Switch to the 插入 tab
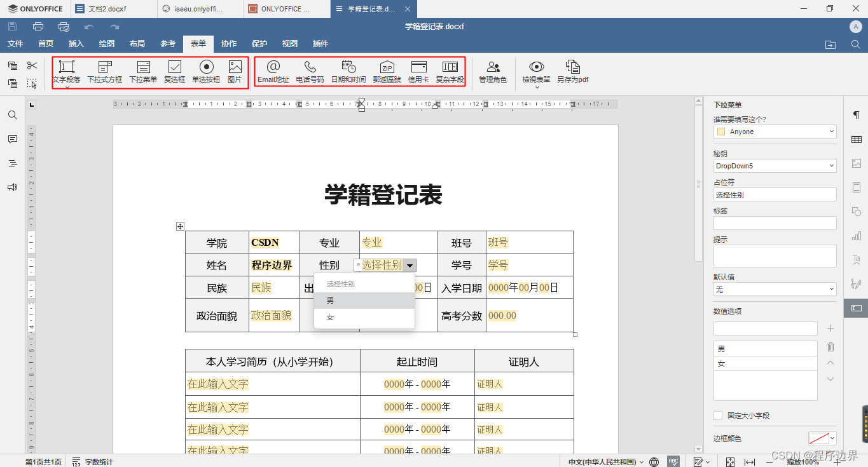The height and width of the screenshot is (467, 868). (76, 44)
